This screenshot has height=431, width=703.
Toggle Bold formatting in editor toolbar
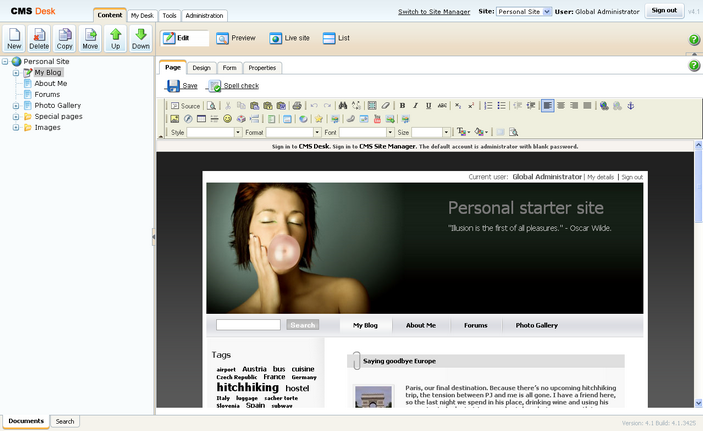point(402,105)
